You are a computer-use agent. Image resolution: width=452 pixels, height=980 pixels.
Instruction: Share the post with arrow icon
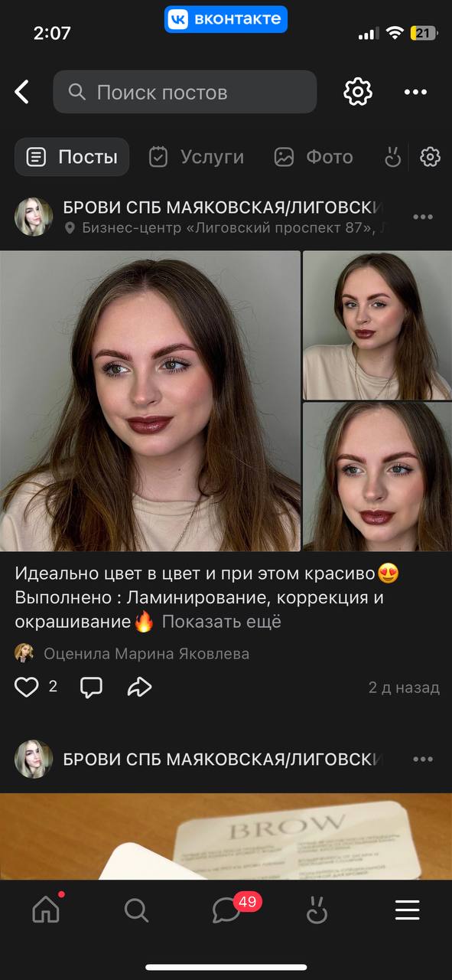pos(139,687)
